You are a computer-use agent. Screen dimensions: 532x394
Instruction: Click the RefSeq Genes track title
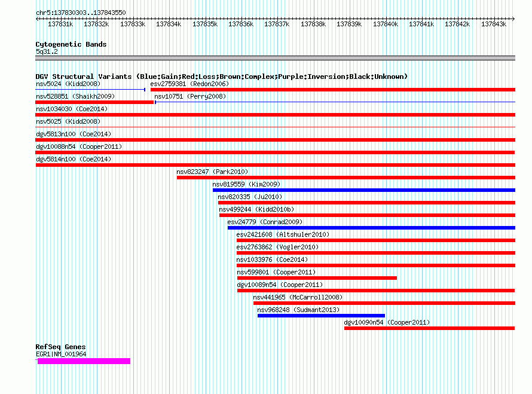point(60,347)
